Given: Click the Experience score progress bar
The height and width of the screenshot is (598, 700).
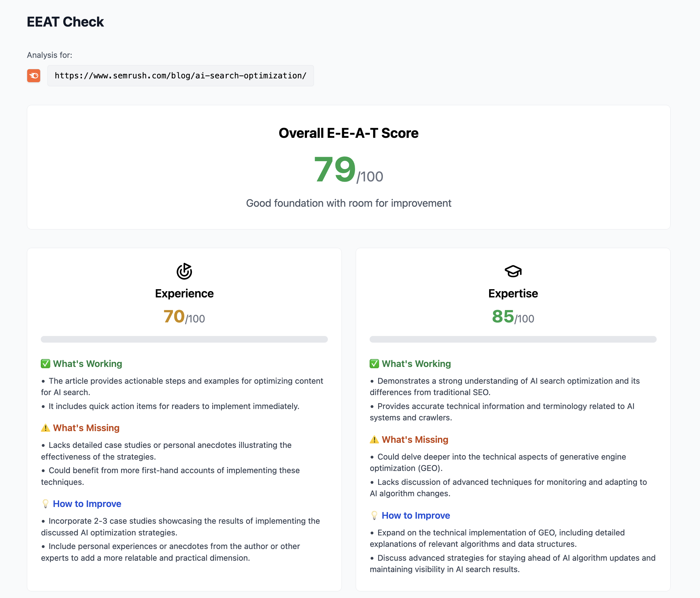Looking at the screenshot, I should (184, 339).
